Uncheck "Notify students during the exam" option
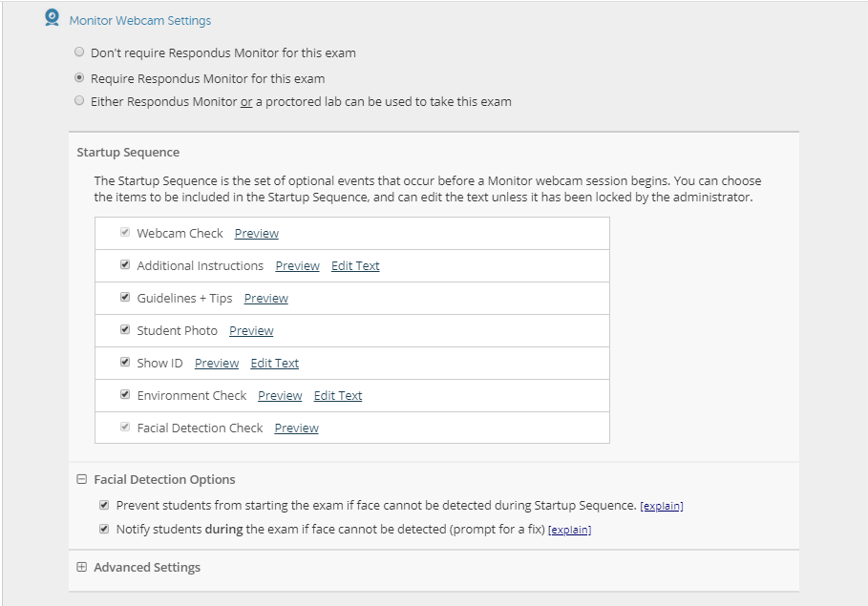Screen dimensions: 868x606 click(104, 529)
